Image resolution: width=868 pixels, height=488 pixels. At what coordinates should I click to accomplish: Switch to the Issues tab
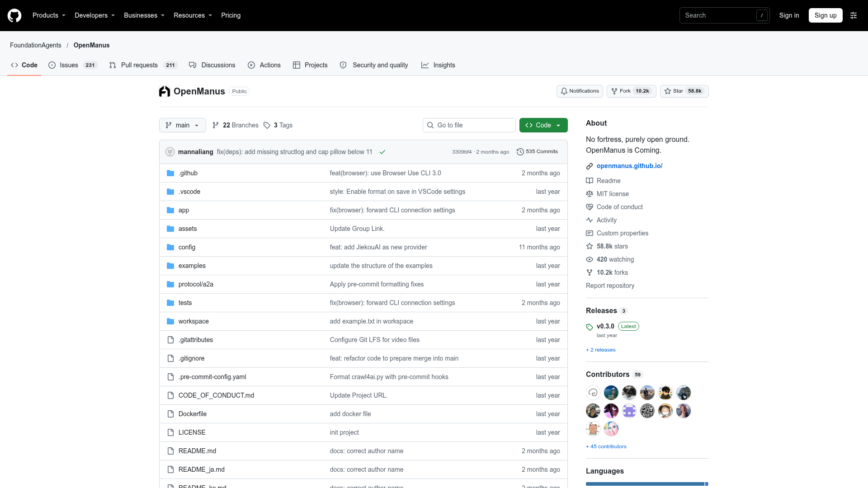click(73, 65)
